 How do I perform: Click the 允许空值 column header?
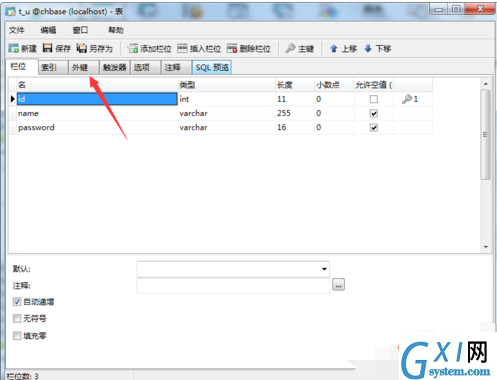[374, 85]
